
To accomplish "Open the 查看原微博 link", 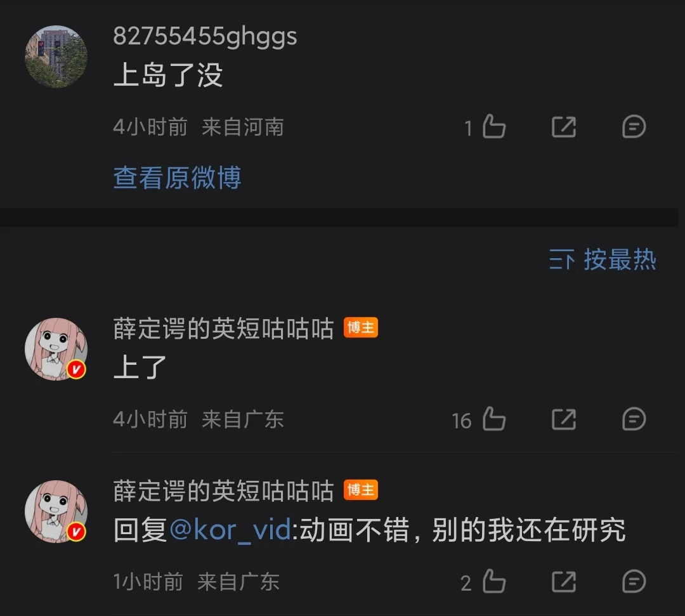I will [x=178, y=178].
